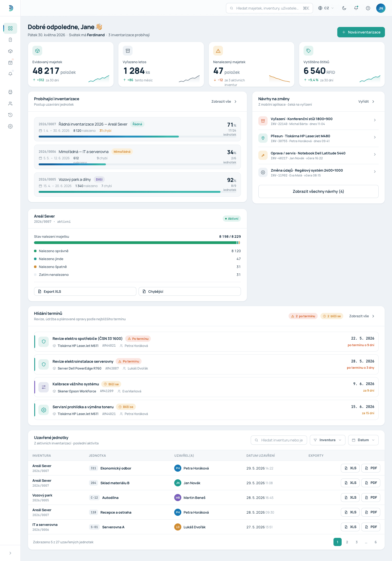The image size is (392, 561).
Task: Click the Chybějící export button
Action: [x=189, y=291]
